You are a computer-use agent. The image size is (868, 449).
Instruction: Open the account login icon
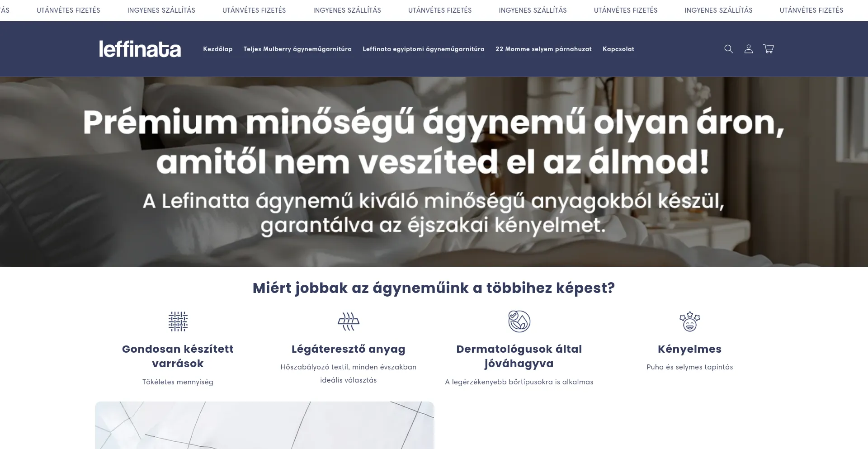coord(749,49)
